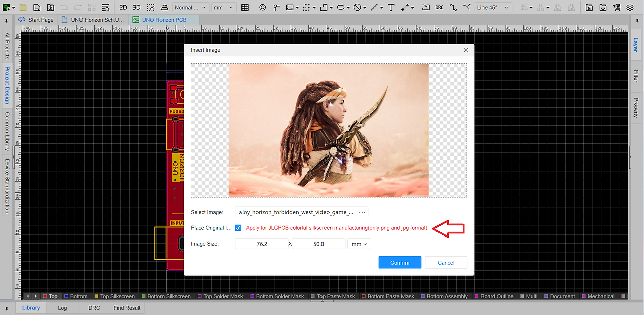Open the Normal mode dropdown
The image size is (644, 315).
click(x=192, y=8)
